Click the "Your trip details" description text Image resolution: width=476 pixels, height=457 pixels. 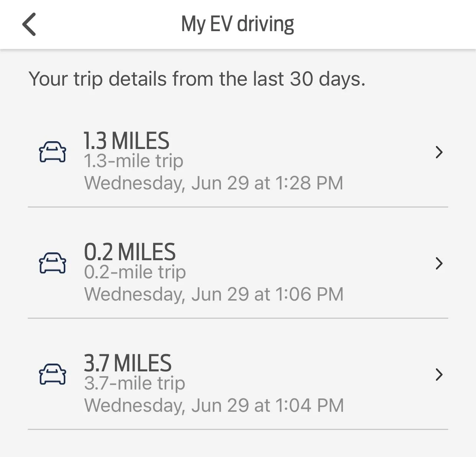(x=197, y=79)
